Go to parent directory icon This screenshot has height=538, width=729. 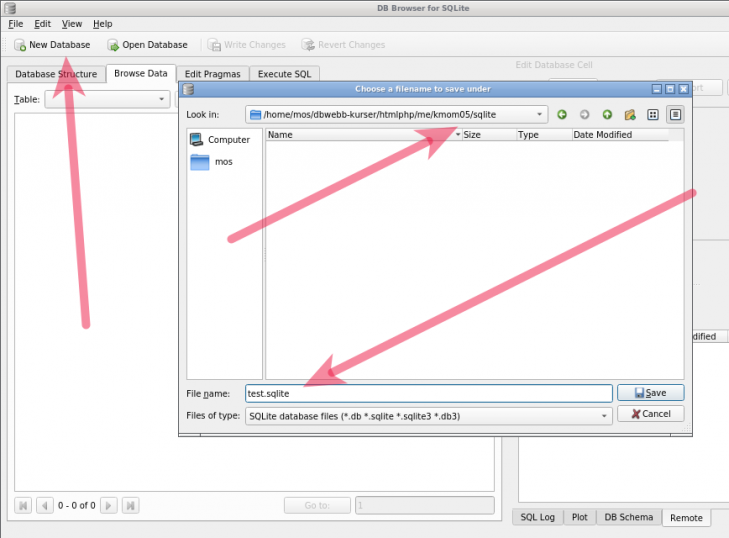607,114
